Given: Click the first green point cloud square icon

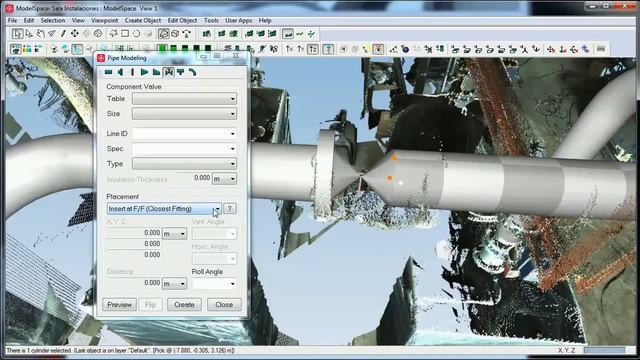Looking at the screenshot, I should (x=162, y=49).
